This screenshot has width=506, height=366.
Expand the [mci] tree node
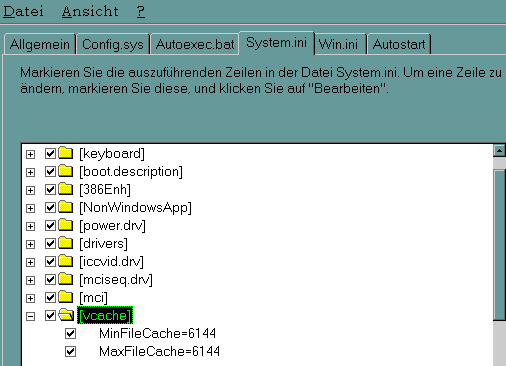click(x=30, y=298)
